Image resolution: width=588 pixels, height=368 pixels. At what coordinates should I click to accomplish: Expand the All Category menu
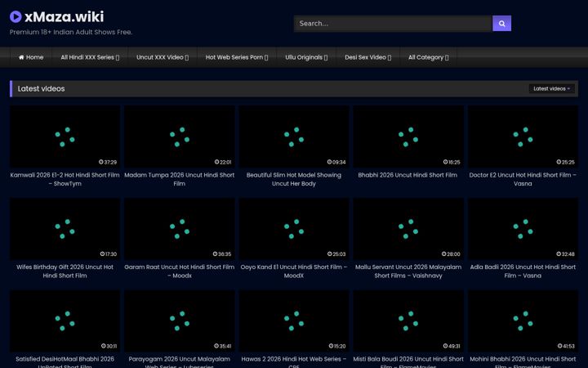click(428, 57)
